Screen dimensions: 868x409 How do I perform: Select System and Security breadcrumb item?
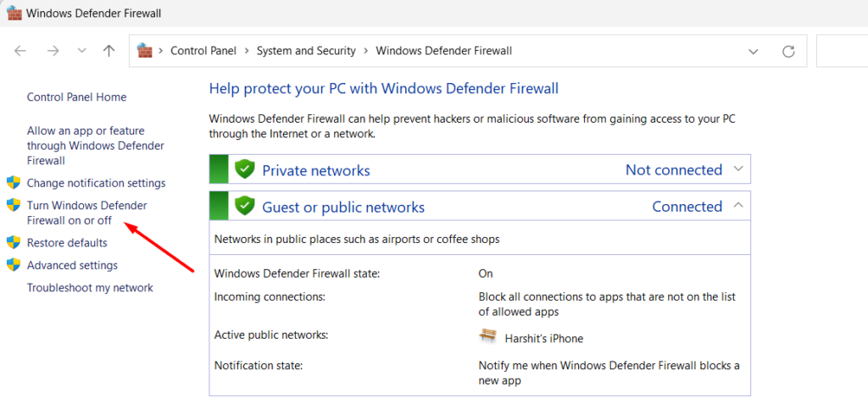[306, 51]
